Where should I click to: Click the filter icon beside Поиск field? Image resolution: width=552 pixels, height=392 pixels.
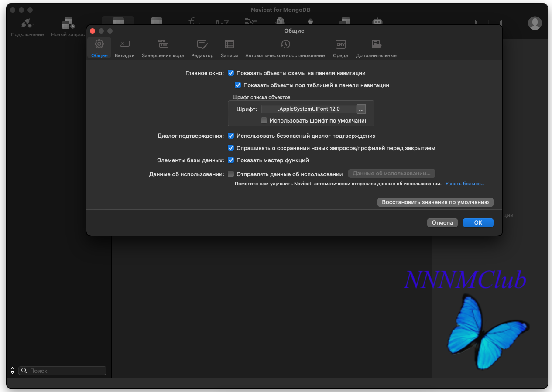point(13,371)
